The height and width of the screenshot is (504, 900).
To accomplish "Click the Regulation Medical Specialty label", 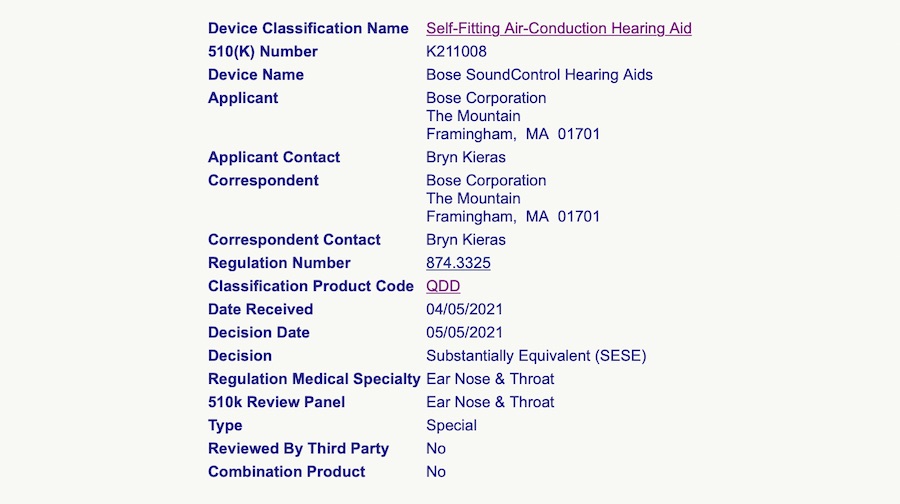I will [x=314, y=379].
